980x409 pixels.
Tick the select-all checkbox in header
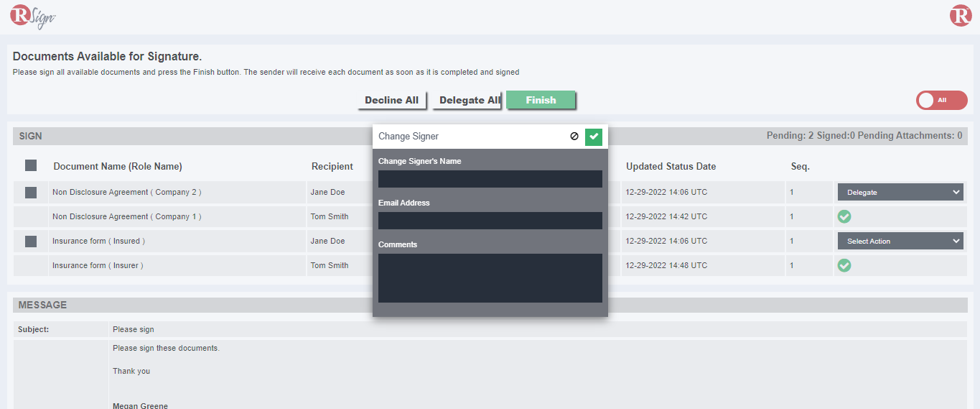31,166
